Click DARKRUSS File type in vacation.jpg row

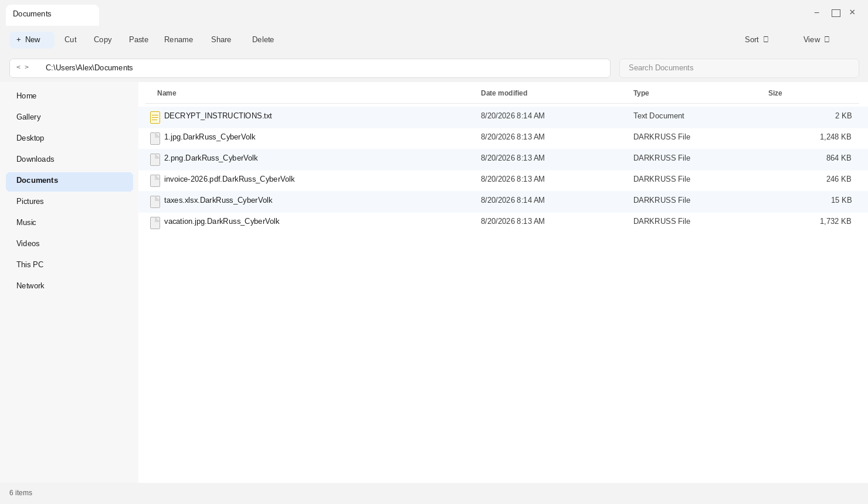pos(662,222)
